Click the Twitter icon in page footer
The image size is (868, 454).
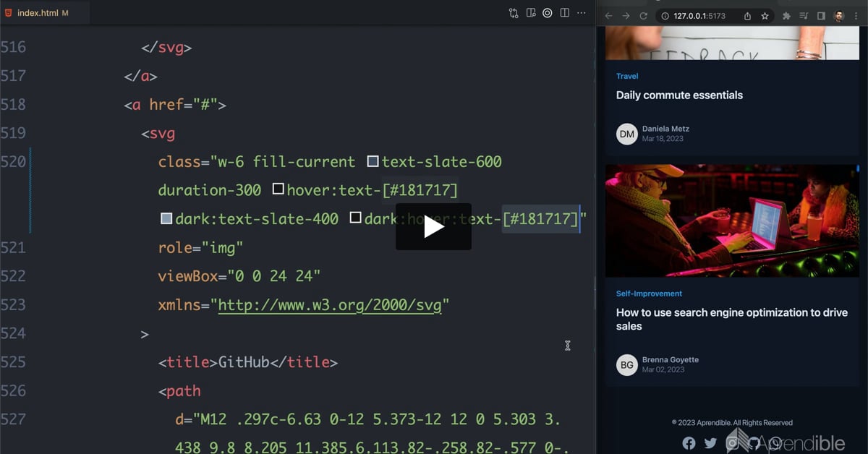pos(710,443)
